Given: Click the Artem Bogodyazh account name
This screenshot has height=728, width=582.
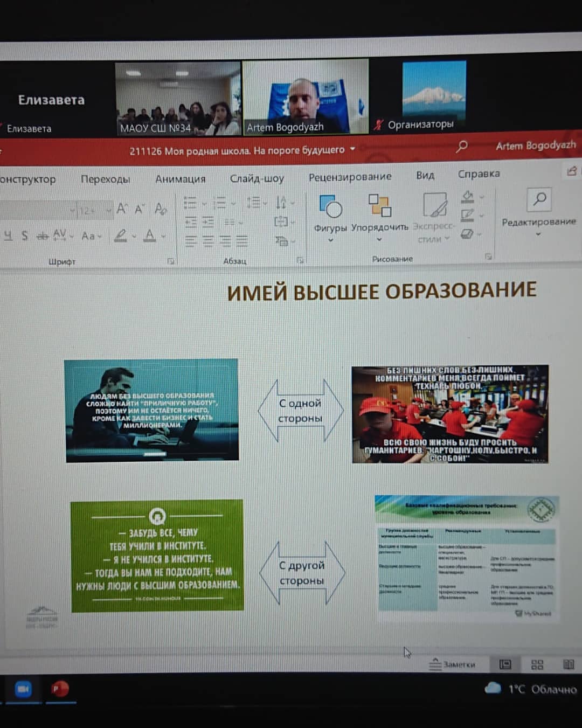Looking at the screenshot, I should tap(536, 145).
